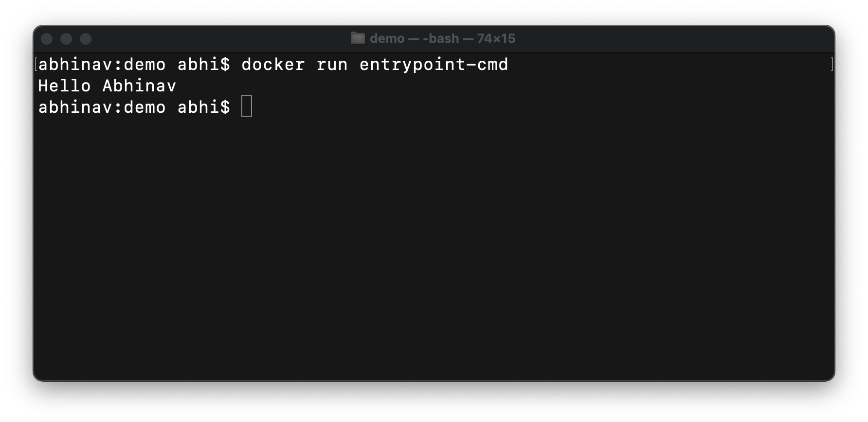Click the right bracket at line end
The image size is (868, 422).
(833, 63)
